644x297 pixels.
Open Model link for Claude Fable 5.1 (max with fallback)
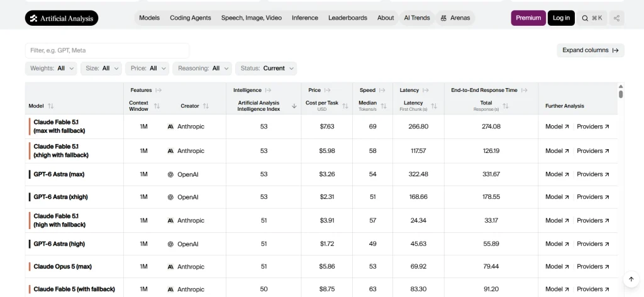tap(557, 126)
